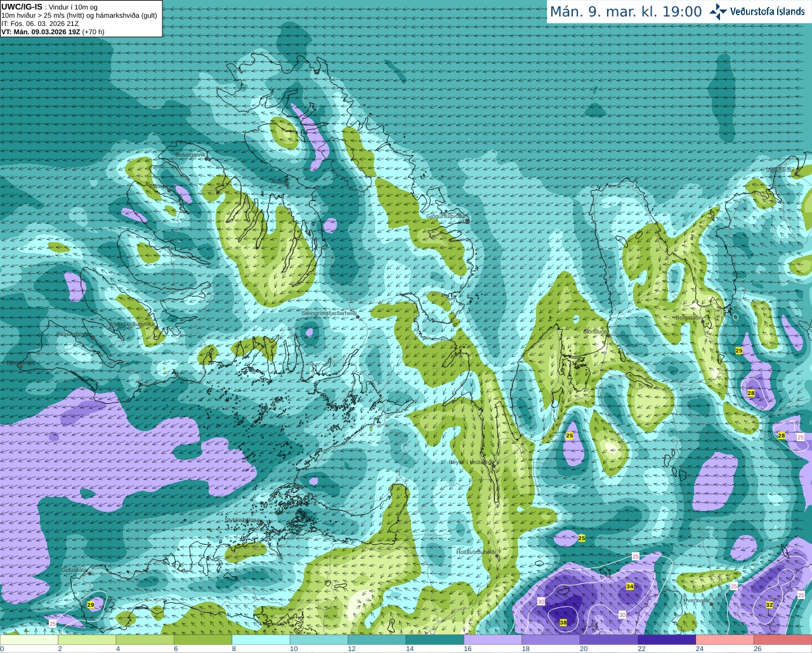Click the Blönduós station dot
Image resolution: width=812 pixels, height=653 pixels.
point(608,335)
